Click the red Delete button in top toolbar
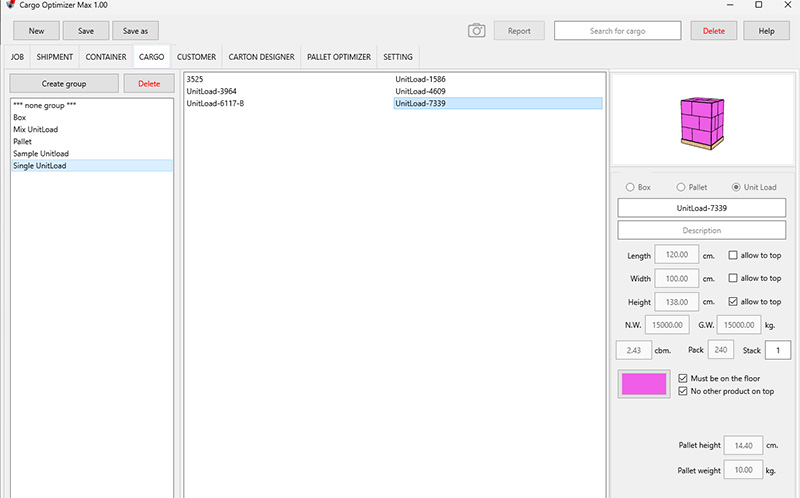 tap(713, 31)
